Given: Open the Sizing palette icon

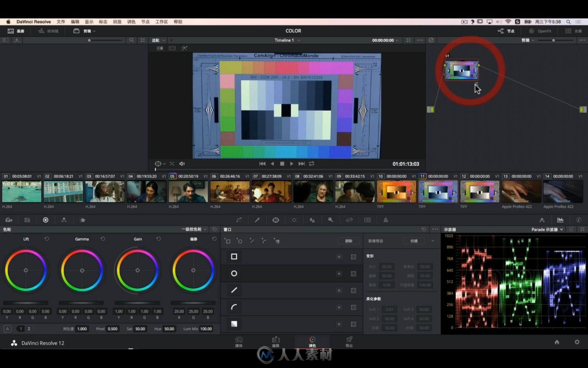Looking at the screenshot, I should pos(349,220).
